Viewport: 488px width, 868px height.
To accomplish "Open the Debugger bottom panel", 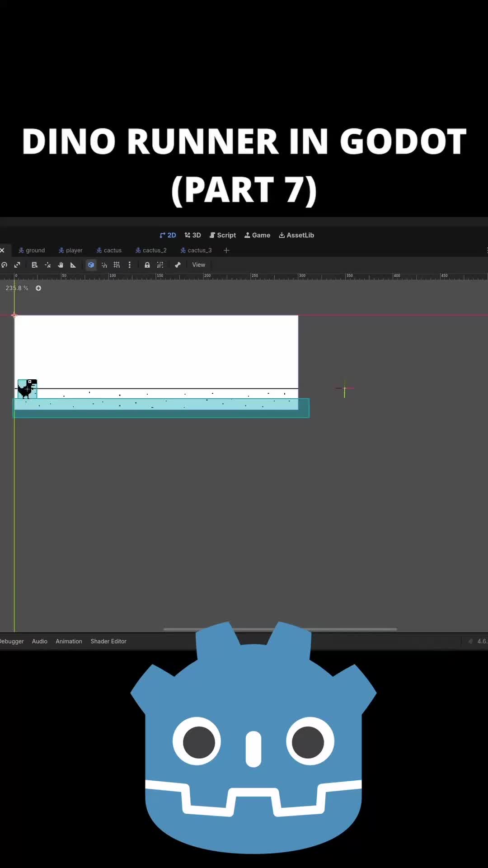I will point(12,641).
